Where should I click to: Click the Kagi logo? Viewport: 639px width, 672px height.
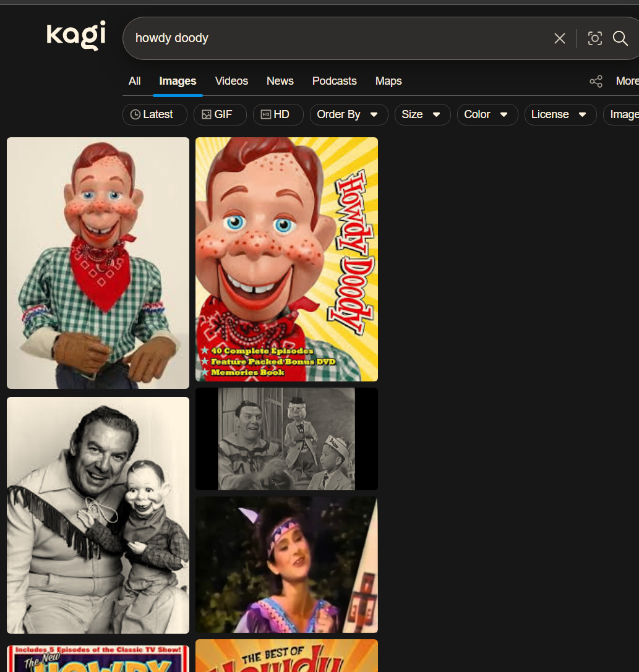75,35
